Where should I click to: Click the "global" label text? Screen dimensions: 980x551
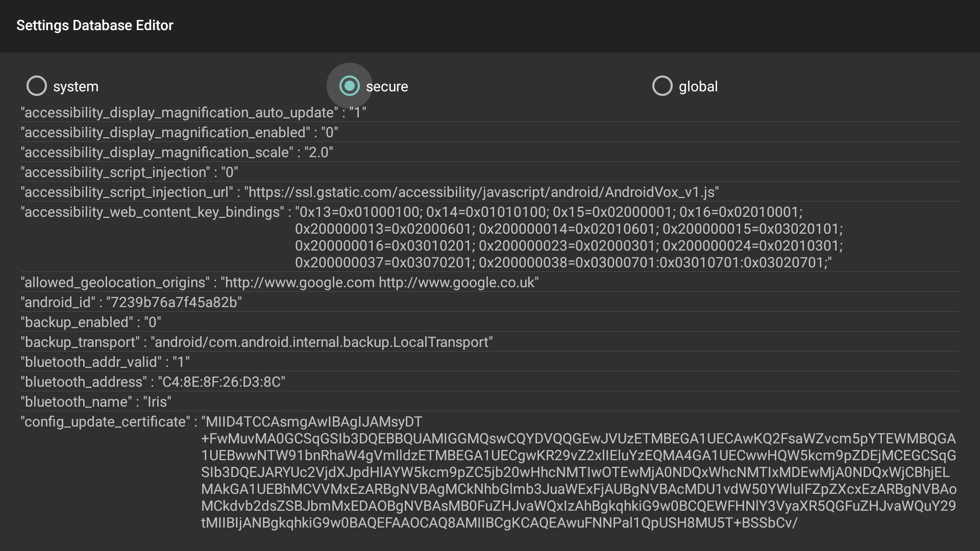click(x=698, y=87)
